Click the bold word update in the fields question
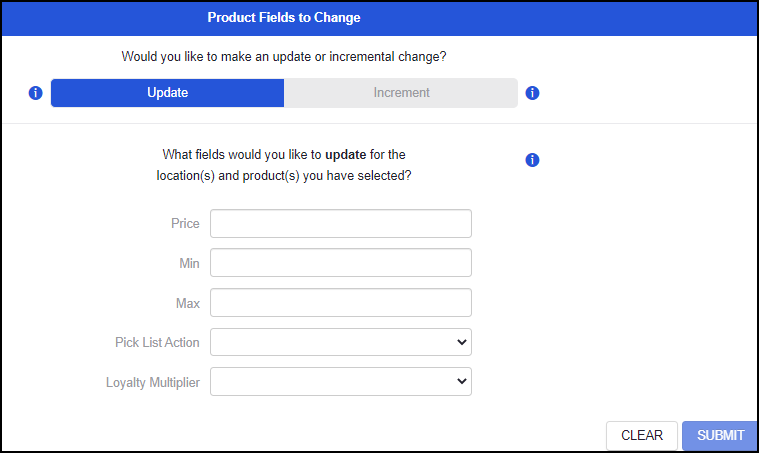 coord(346,155)
